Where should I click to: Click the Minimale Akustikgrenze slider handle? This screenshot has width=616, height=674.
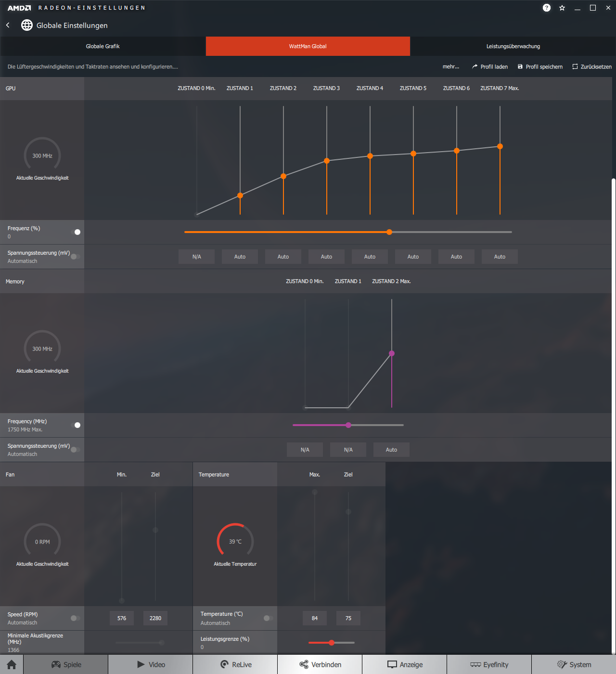[161, 643]
